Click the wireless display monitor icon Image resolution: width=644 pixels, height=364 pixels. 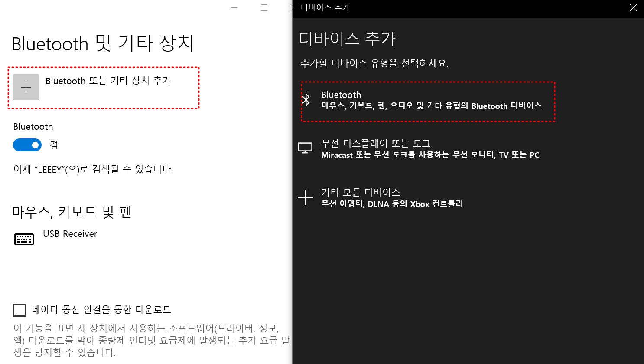coord(305,148)
